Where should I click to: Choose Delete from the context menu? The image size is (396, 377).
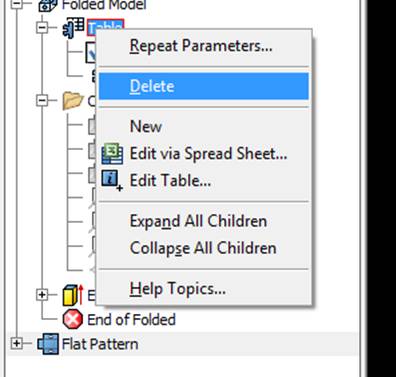pyautogui.click(x=204, y=86)
